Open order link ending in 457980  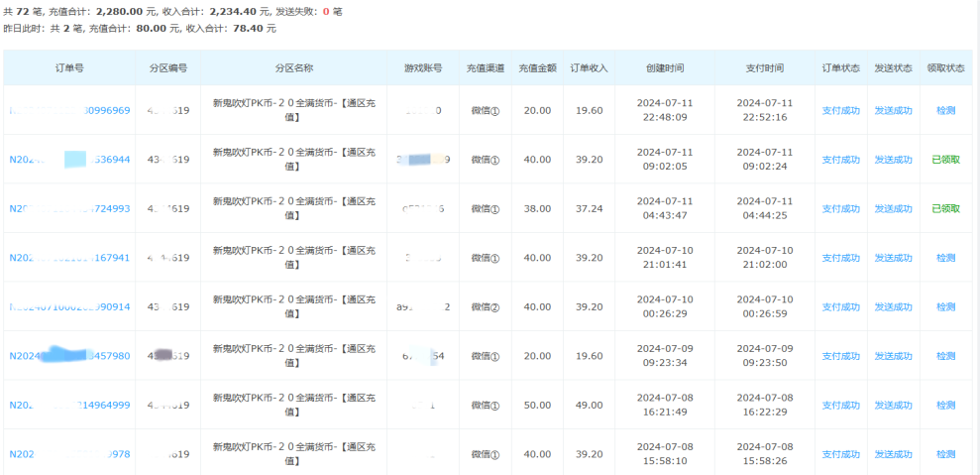[69, 356]
